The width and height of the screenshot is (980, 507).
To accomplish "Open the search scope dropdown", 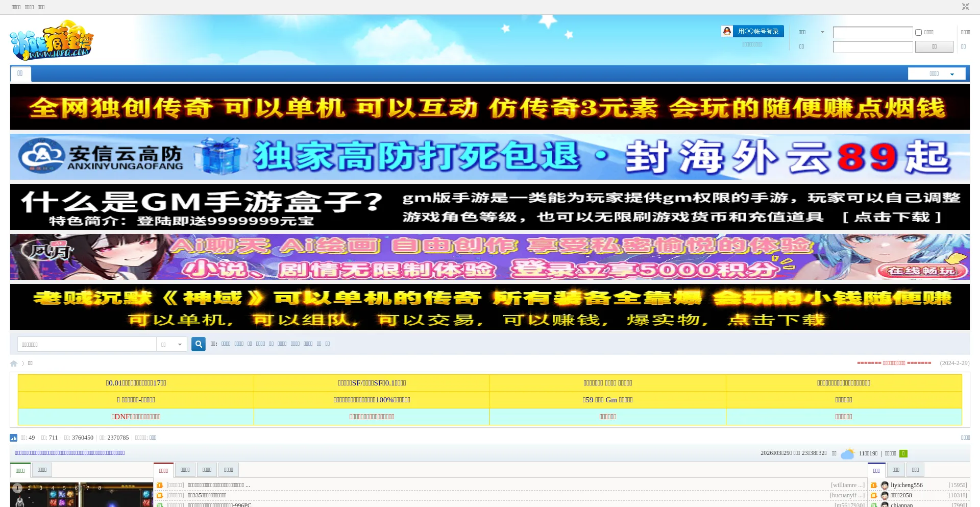I will point(171,344).
